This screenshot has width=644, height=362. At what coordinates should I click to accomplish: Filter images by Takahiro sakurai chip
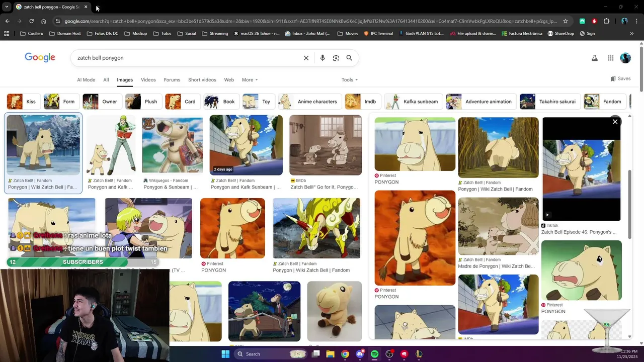[x=549, y=102]
